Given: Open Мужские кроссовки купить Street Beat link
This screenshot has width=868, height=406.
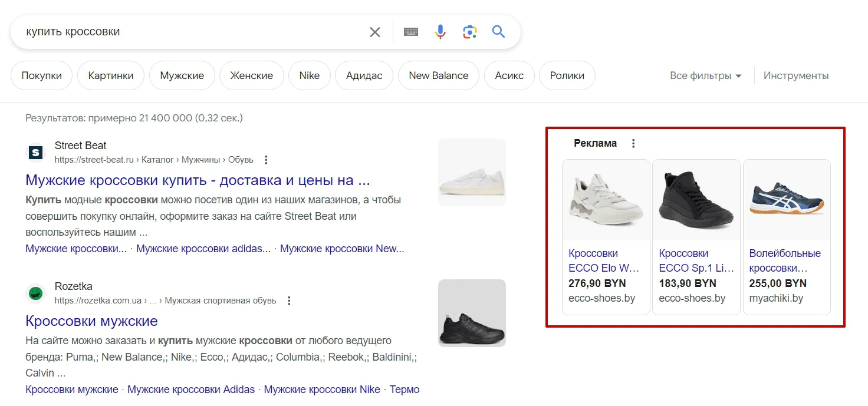Looking at the screenshot, I should pyautogui.click(x=198, y=180).
